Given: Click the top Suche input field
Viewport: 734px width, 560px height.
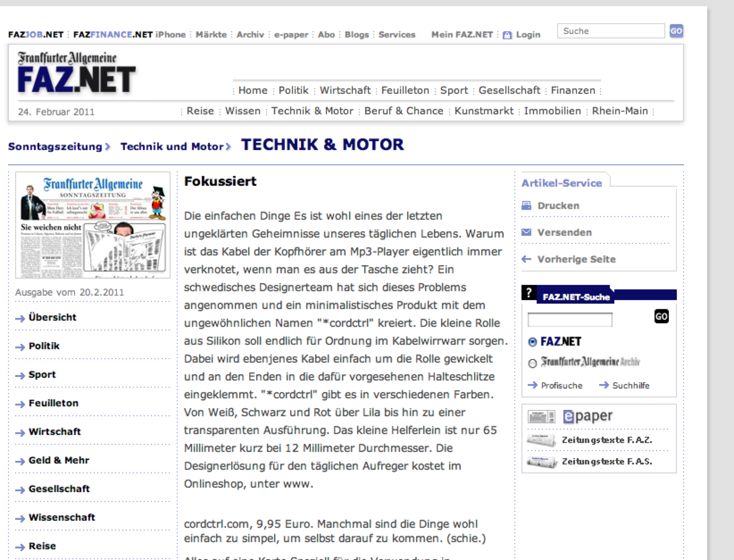Looking at the screenshot, I should coord(611,31).
